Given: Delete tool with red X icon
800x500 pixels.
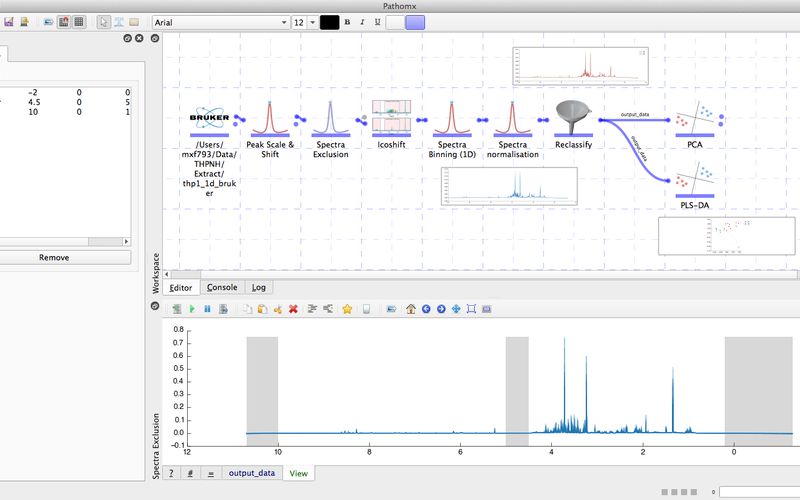Looking at the screenshot, I should click(x=293, y=309).
